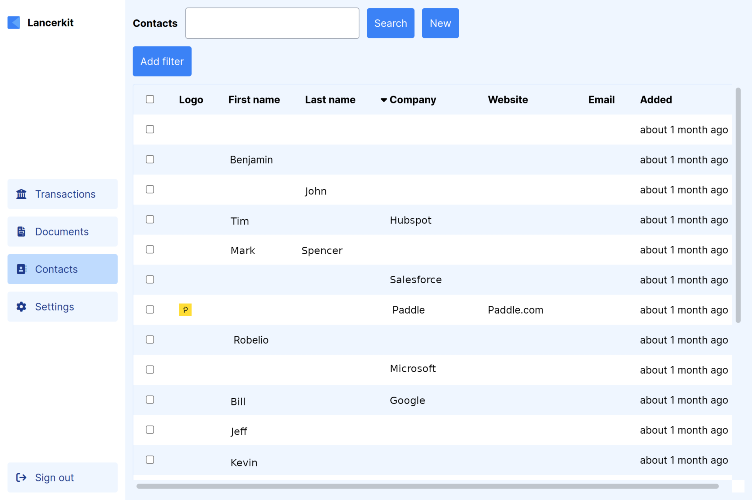Click the horizontal scrollbar under the table
This screenshot has height=500, width=752.
427,486
